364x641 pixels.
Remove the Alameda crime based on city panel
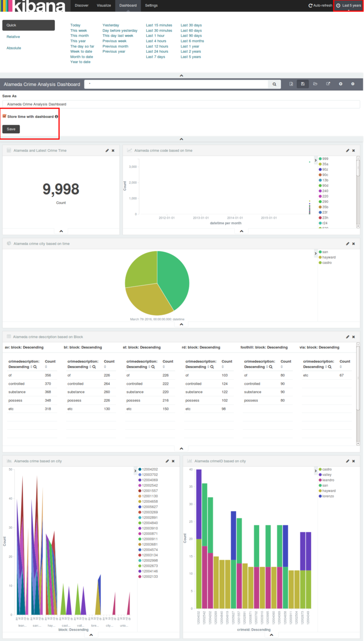pyautogui.click(x=173, y=461)
